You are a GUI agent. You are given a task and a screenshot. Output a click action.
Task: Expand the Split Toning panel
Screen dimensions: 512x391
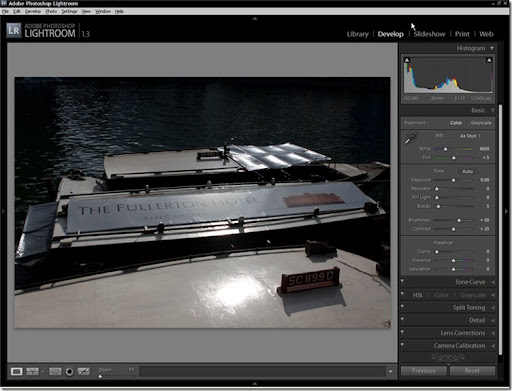pos(492,308)
